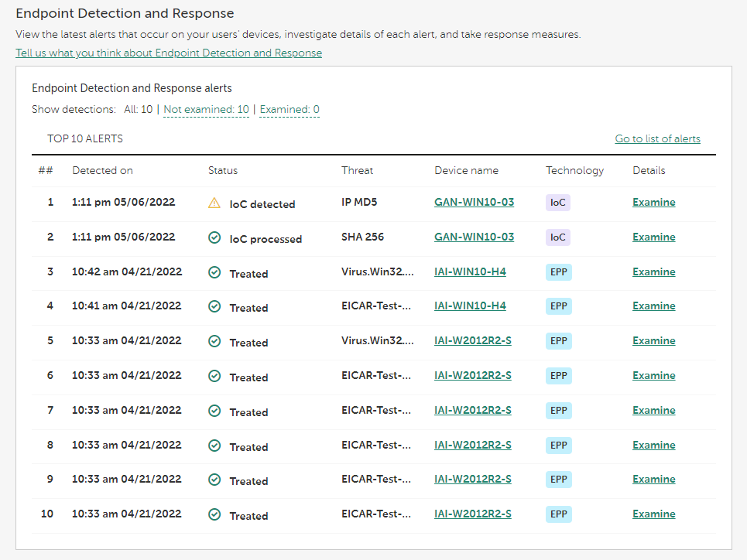Show All: 10 detections

pyautogui.click(x=139, y=110)
